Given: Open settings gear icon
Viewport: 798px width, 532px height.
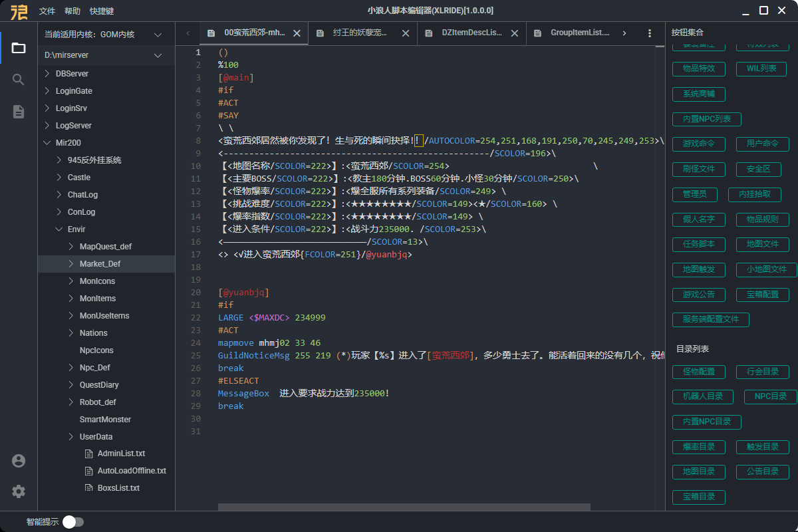Looking at the screenshot, I should click(x=19, y=491).
